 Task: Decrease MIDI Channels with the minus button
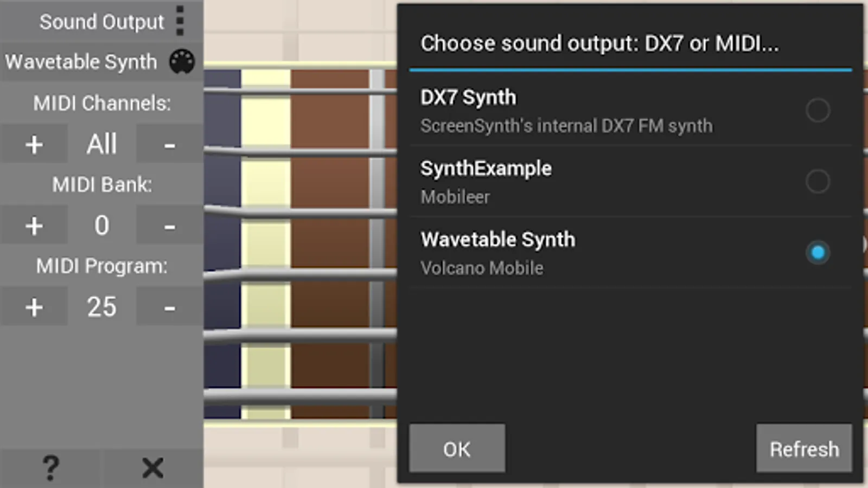[170, 144]
